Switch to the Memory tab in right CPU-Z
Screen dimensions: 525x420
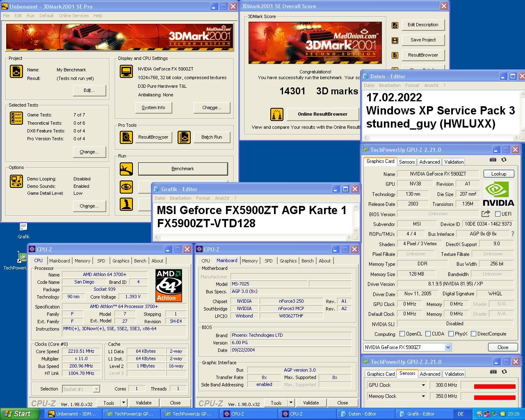(250, 261)
